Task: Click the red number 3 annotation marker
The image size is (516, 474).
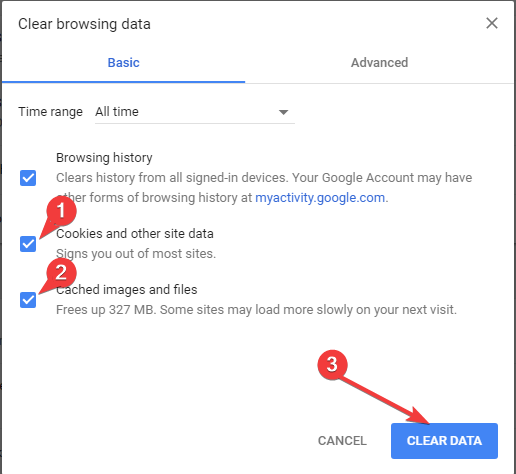Action: click(x=332, y=364)
